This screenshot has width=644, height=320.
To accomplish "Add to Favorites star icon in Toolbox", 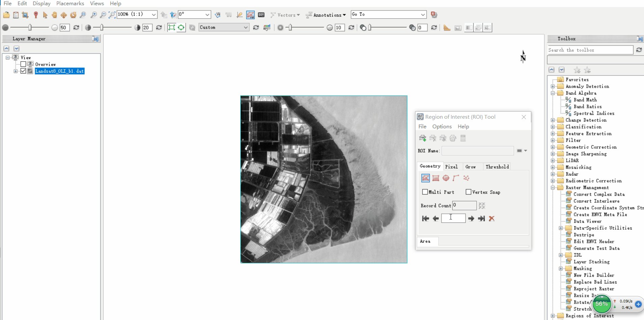I will click(577, 70).
